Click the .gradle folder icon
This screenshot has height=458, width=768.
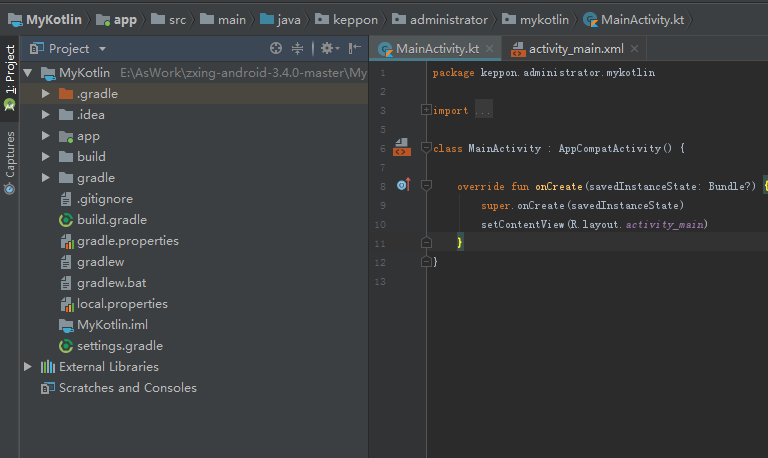click(66, 94)
